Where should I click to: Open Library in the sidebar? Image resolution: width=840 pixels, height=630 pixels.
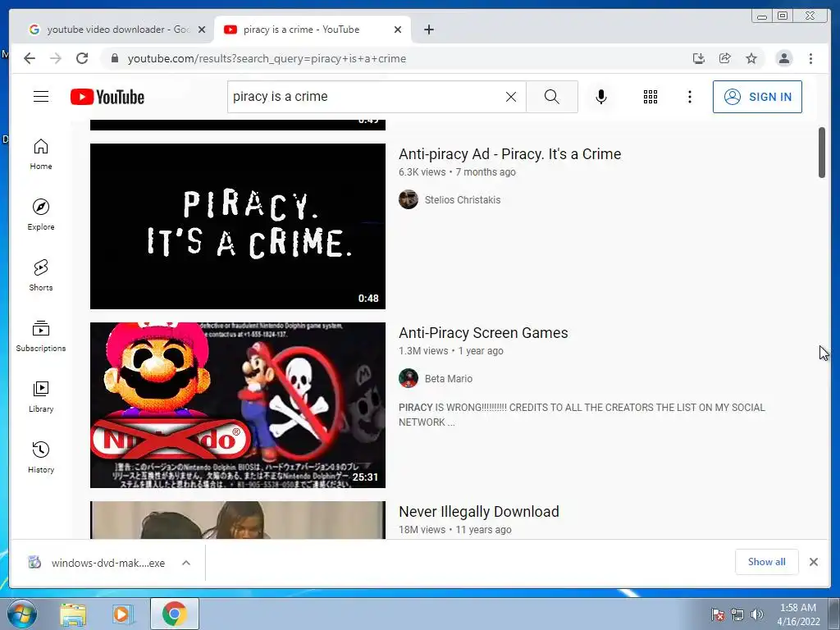click(x=41, y=397)
